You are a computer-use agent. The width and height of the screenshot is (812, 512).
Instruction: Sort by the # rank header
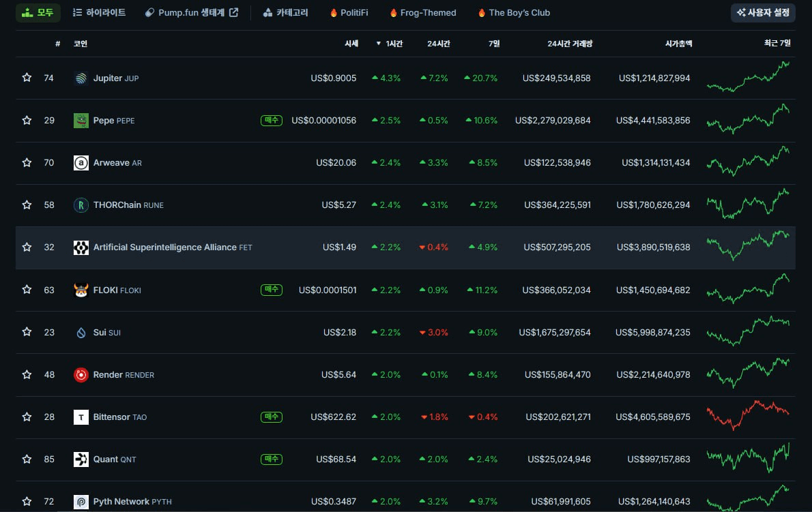tap(57, 44)
